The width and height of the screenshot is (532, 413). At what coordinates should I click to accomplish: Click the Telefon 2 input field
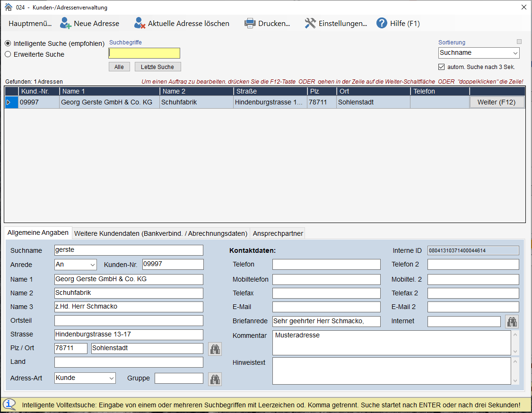pos(473,265)
